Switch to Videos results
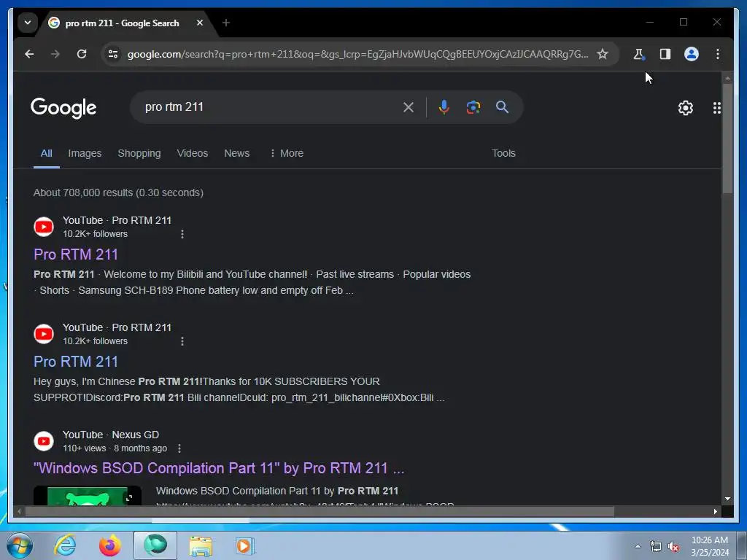Viewport: 747px width, 560px height. [193, 153]
